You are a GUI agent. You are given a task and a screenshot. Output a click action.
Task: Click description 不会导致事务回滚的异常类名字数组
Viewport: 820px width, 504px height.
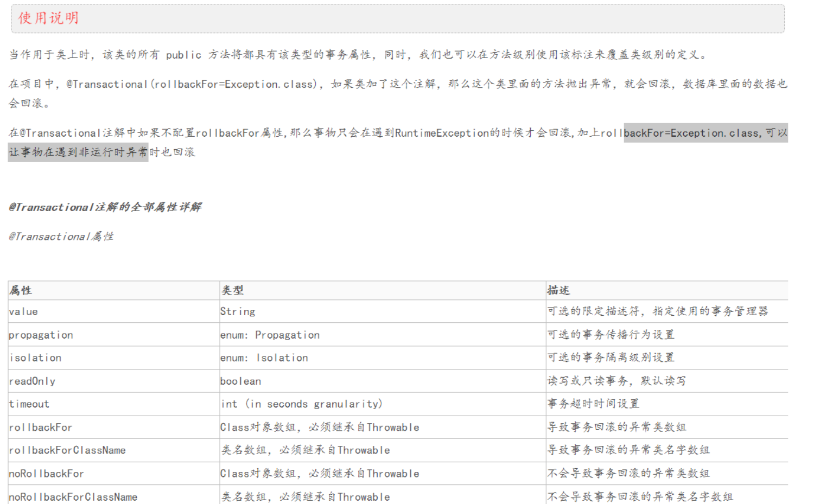pyautogui.click(x=640, y=496)
